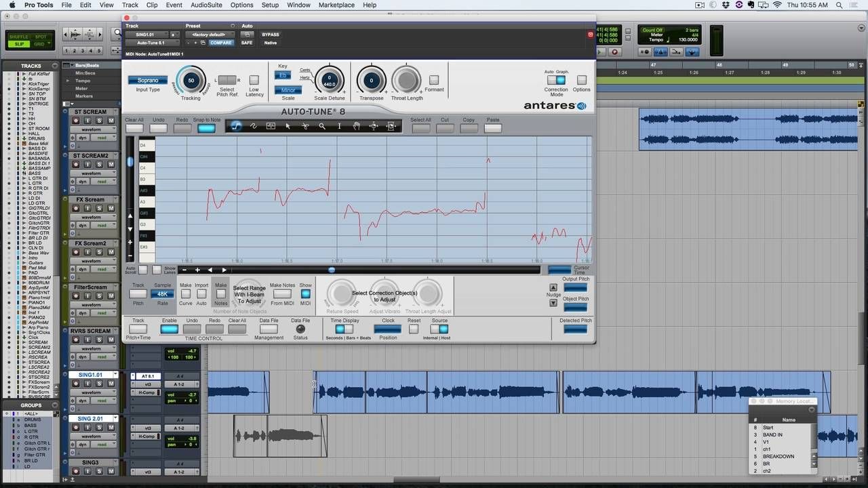Open the AudioSuite menu
The height and width of the screenshot is (488, 868).
206,5
